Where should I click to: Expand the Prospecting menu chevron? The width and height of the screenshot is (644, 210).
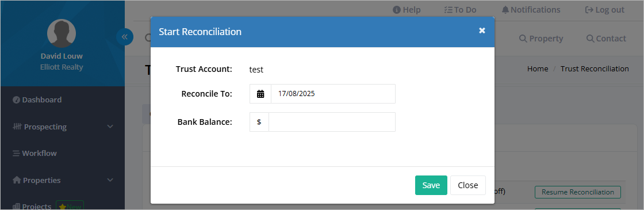tap(110, 127)
